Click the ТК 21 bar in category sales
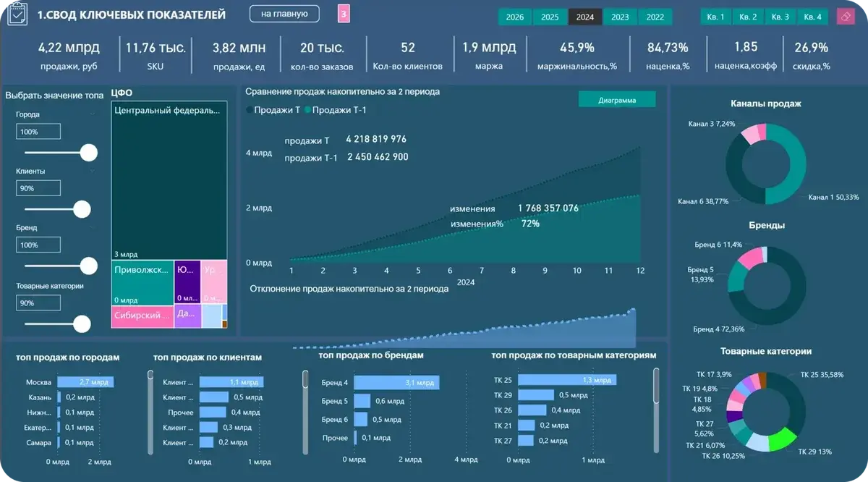This screenshot has width=868, height=482. click(527, 426)
